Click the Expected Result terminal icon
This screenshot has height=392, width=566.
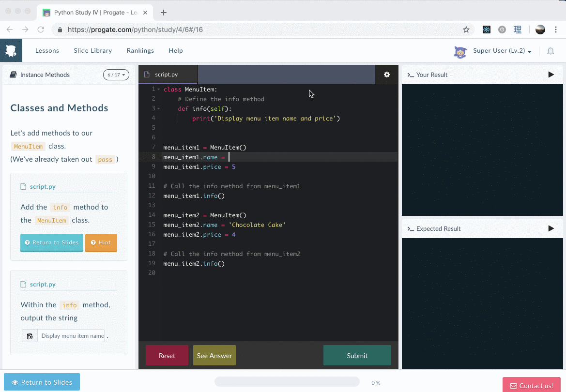point(411,228)
